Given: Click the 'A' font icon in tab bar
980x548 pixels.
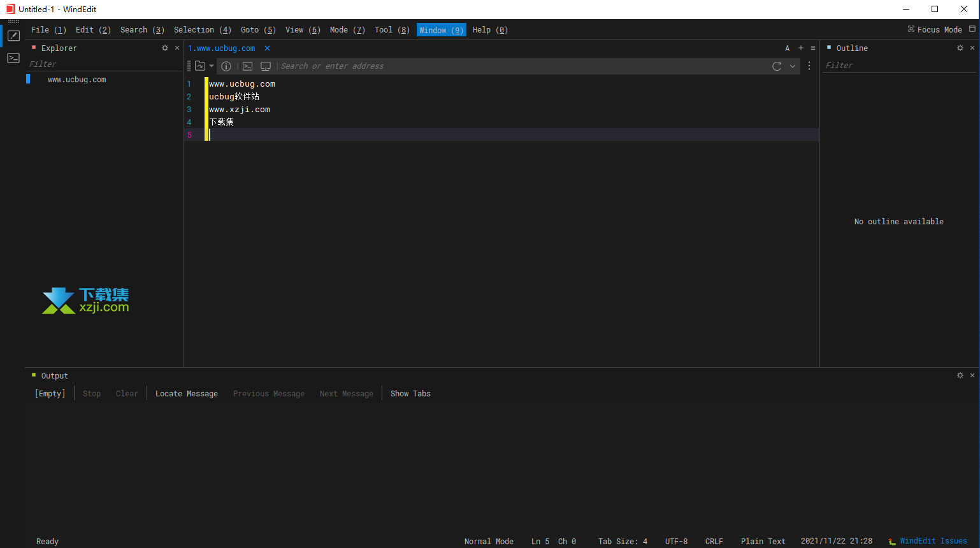Looking at the screenshot, I should pos(788,48).
